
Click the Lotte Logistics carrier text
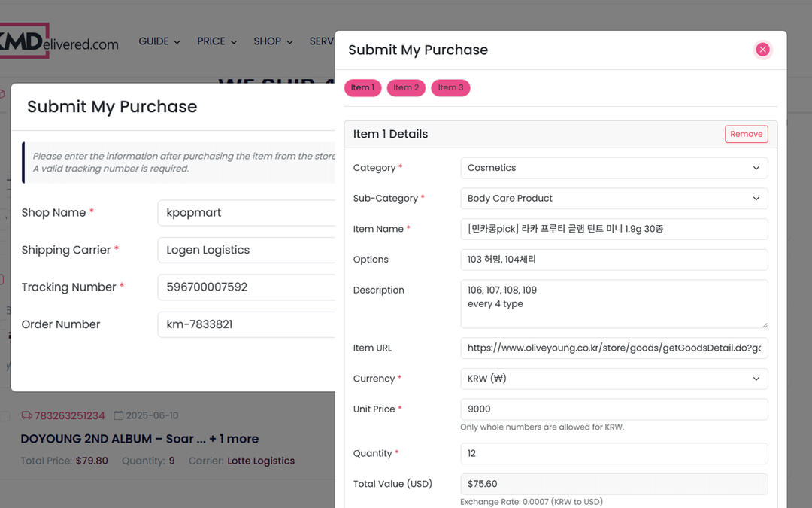point(261,461)
